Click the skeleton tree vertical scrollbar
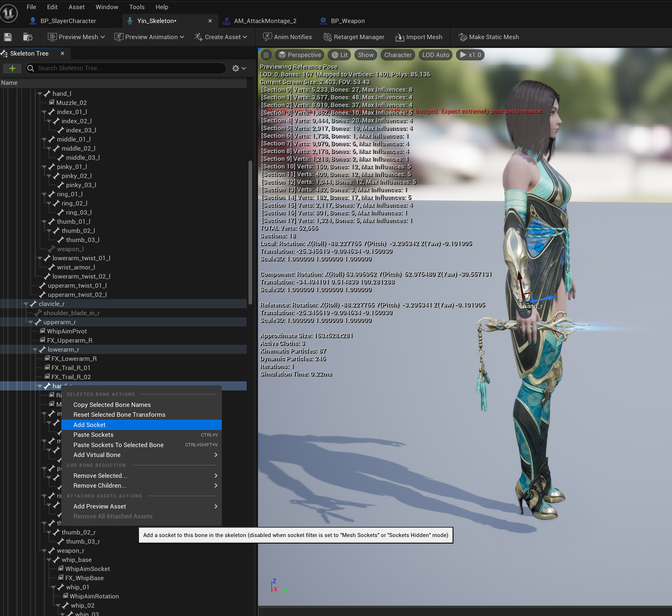This screenshot has height=616, width=672. point(250,233)
